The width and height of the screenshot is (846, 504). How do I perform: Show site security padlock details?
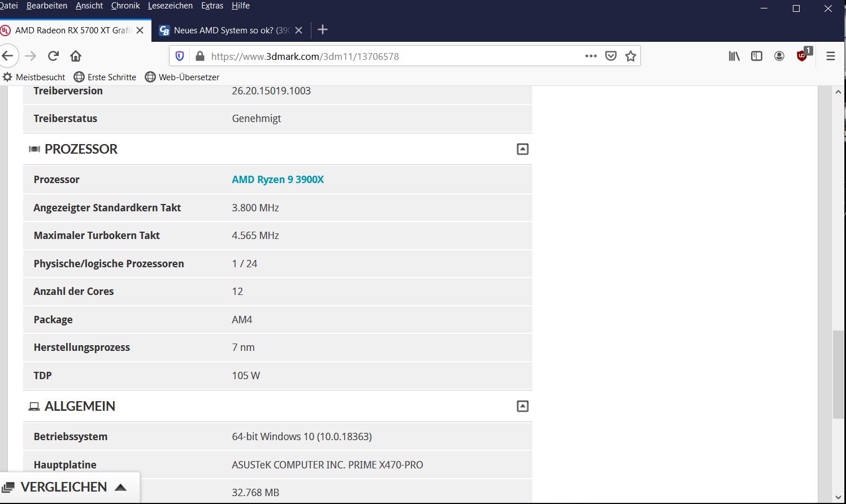click(x=199, y=56)
